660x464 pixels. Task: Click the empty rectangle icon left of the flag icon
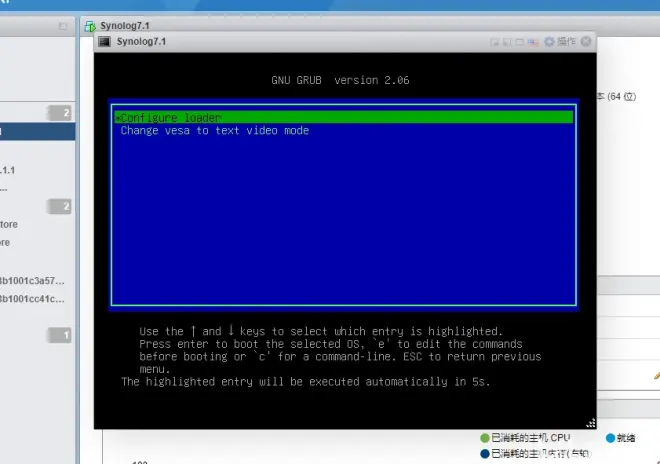520,42
